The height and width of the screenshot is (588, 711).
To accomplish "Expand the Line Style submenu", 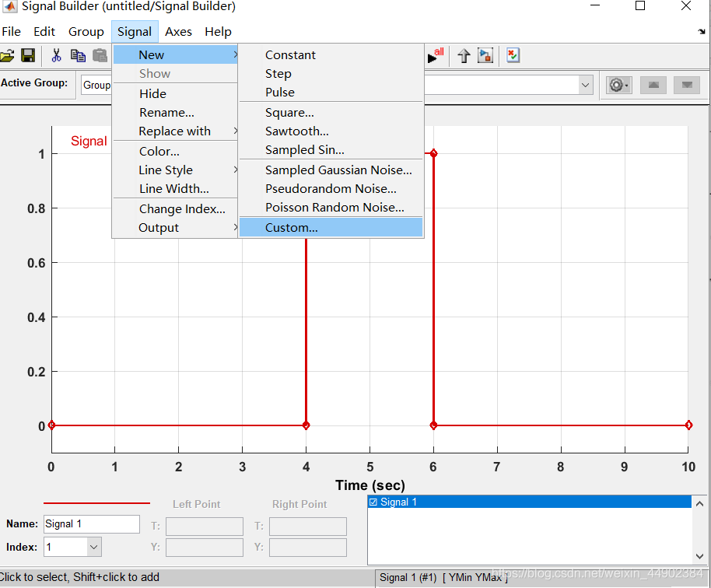I will click(175, 170).
